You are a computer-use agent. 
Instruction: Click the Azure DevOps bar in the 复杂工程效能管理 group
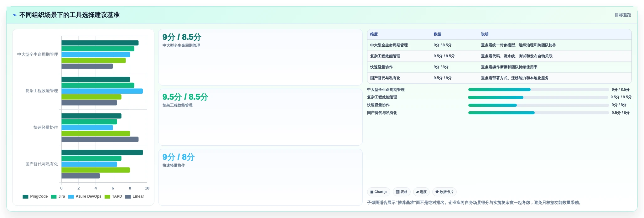coord(102,91)
